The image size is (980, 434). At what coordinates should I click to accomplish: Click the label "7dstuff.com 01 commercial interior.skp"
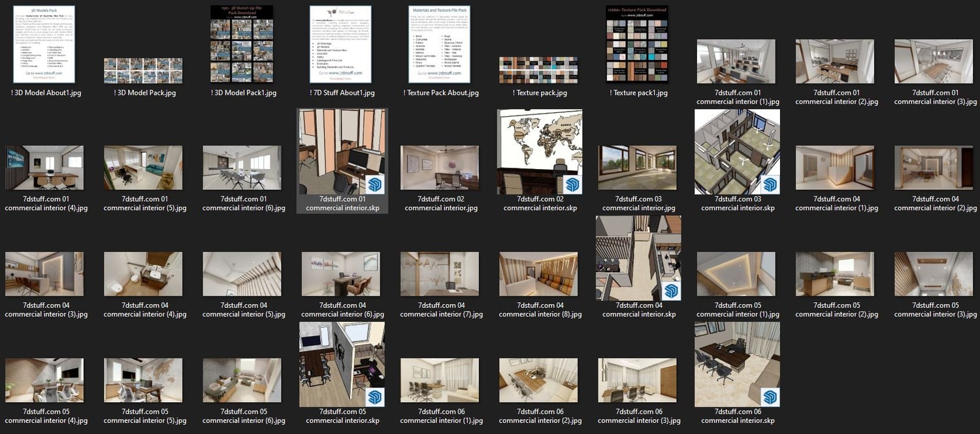(343, 204)
